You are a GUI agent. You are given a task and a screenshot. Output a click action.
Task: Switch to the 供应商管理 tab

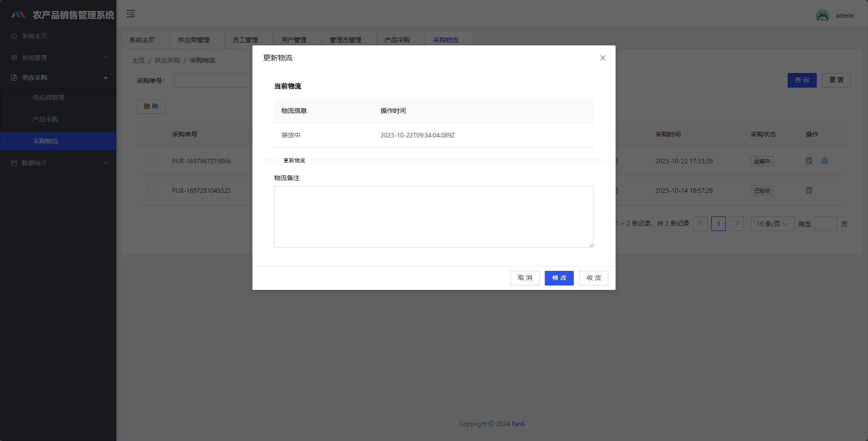[197, 40]
